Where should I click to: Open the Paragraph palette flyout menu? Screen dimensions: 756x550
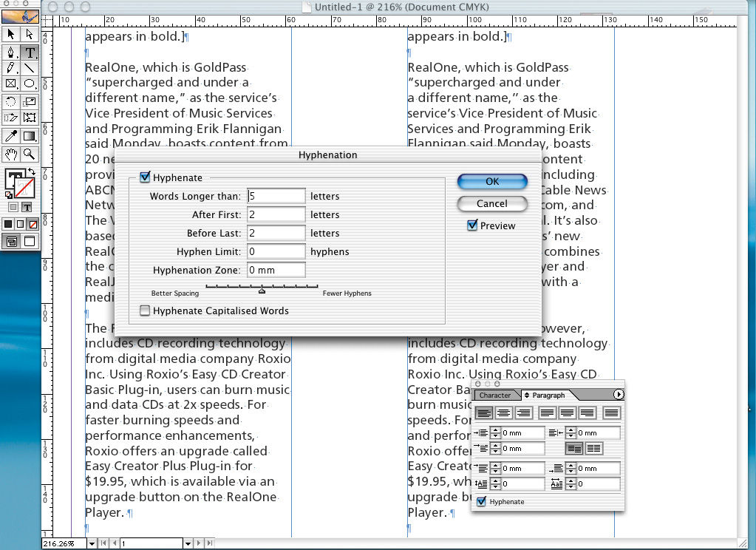tap(619, 395)
